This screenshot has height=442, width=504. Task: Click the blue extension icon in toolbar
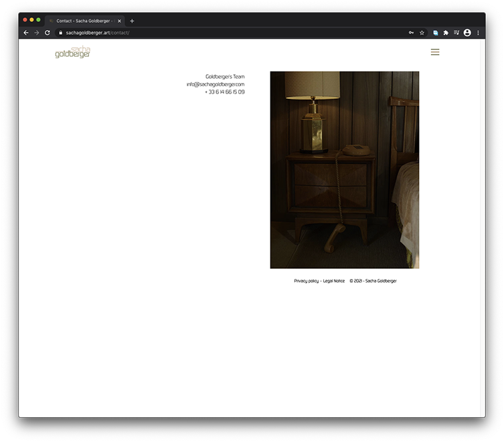tap(436, 32)
